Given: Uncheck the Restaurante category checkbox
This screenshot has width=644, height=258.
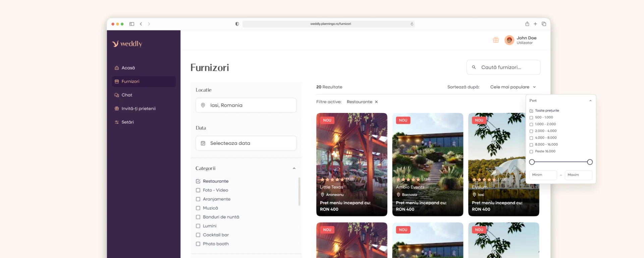Looking at the screenshot, I should 198,181.
